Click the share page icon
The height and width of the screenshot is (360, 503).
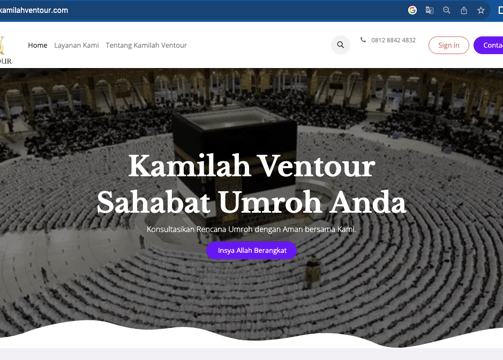[464, 11]
